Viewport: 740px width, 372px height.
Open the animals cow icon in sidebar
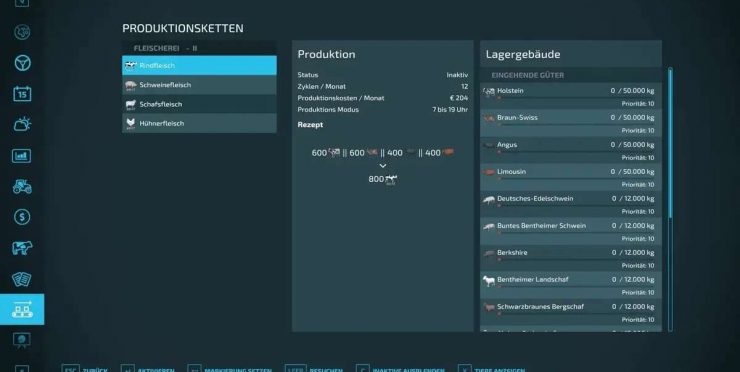coord(22,248)
